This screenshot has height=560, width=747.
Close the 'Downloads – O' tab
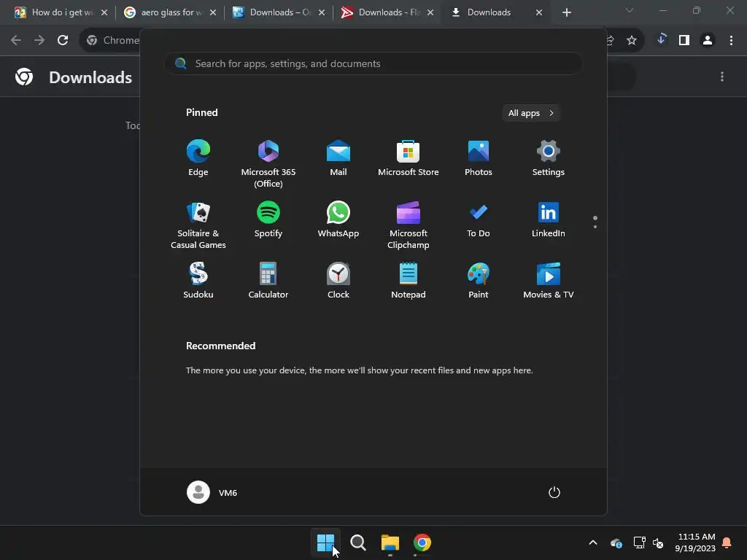pyautogui.click(x=322, y=12)
